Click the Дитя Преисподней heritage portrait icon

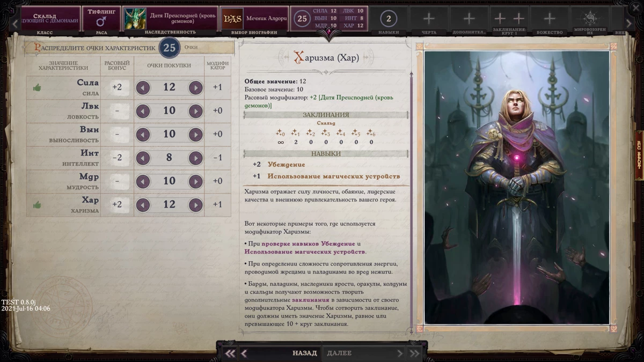pos(135,18)
